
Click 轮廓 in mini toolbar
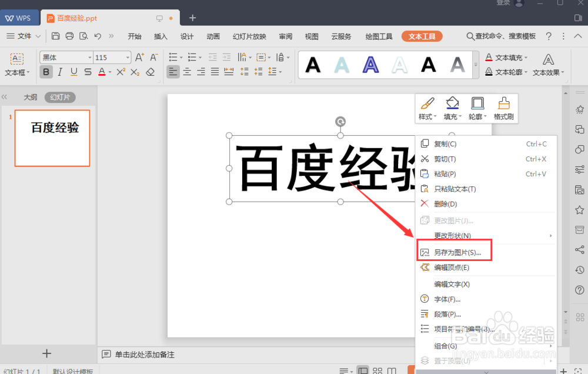[x=477, y=109]
